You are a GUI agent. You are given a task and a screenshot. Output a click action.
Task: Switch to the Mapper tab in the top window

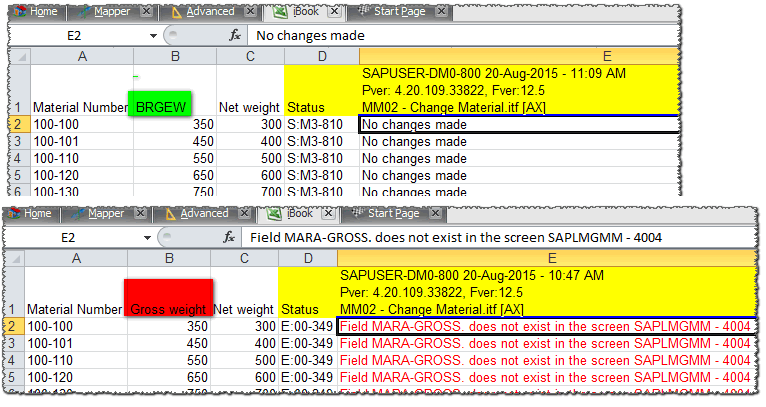click(108, 12)
